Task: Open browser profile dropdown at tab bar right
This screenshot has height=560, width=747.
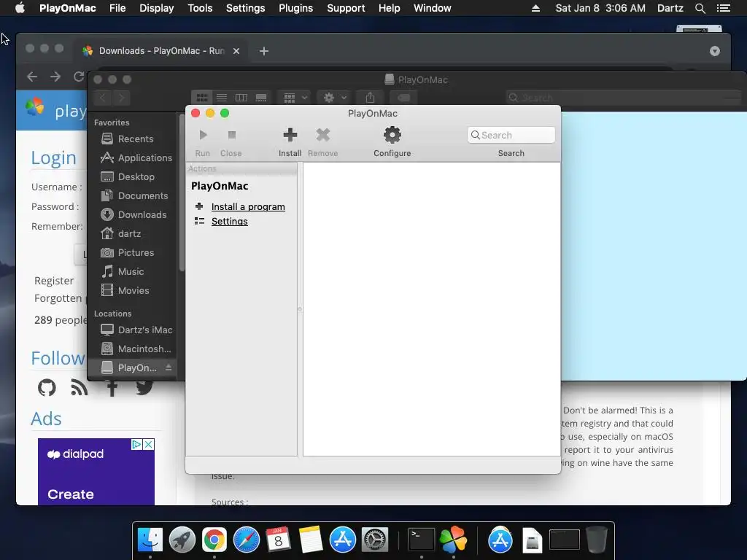Action: [x=715, y=51]
